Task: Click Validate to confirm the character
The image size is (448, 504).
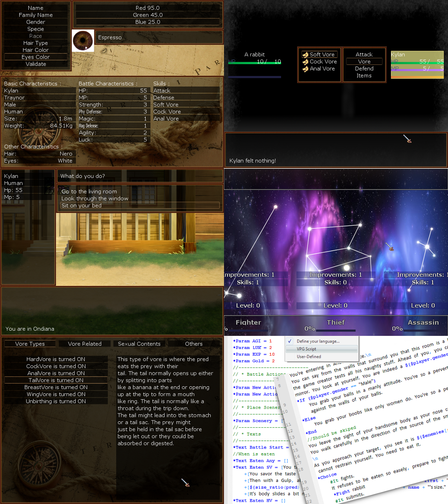Action: 36,64
